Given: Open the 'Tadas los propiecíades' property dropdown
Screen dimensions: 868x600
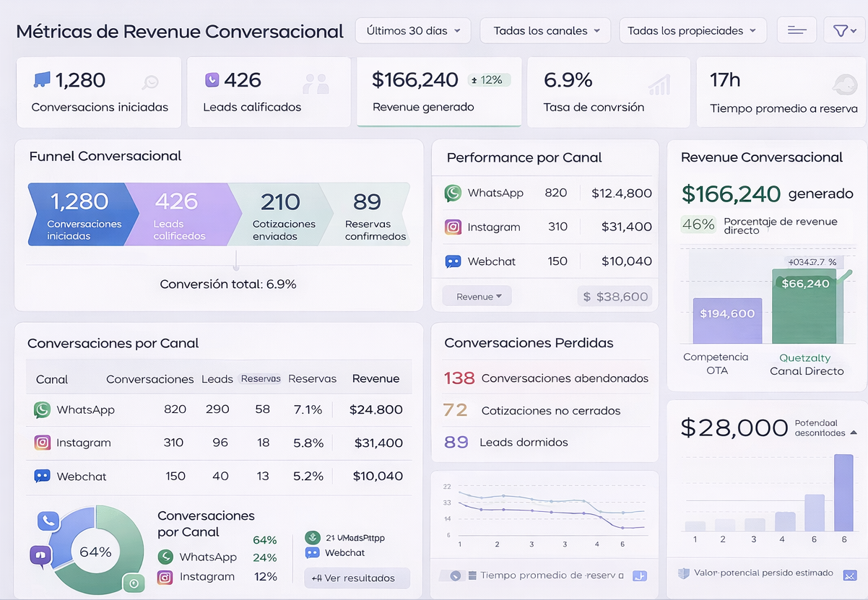Looking at the screenshot, I should pos(693,31).
